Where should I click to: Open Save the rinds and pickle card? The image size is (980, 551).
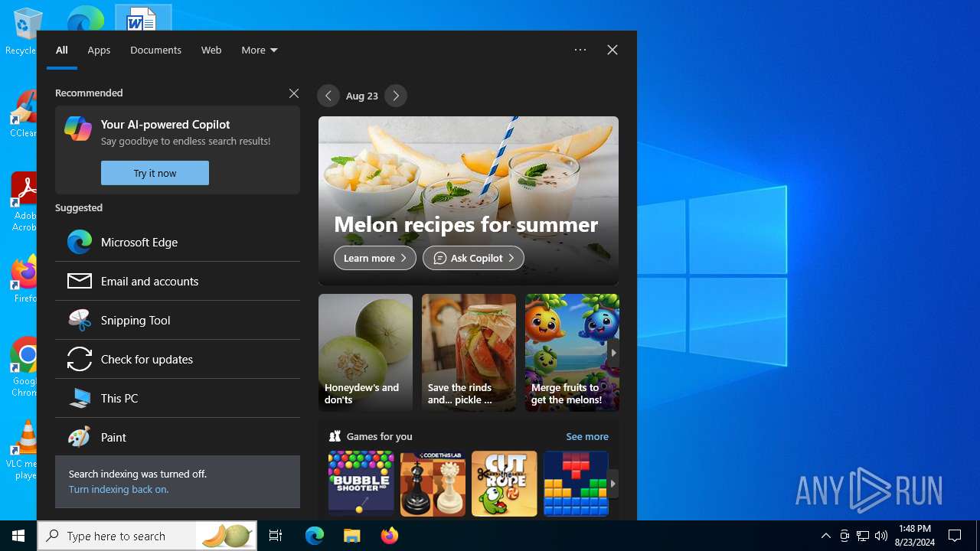click(x=469, y=353)
